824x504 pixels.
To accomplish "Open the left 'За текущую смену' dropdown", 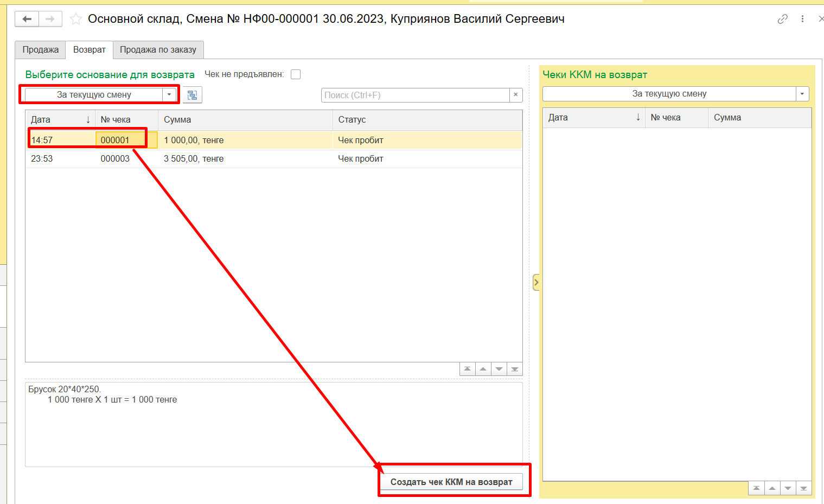I will (x=169, y=95).
